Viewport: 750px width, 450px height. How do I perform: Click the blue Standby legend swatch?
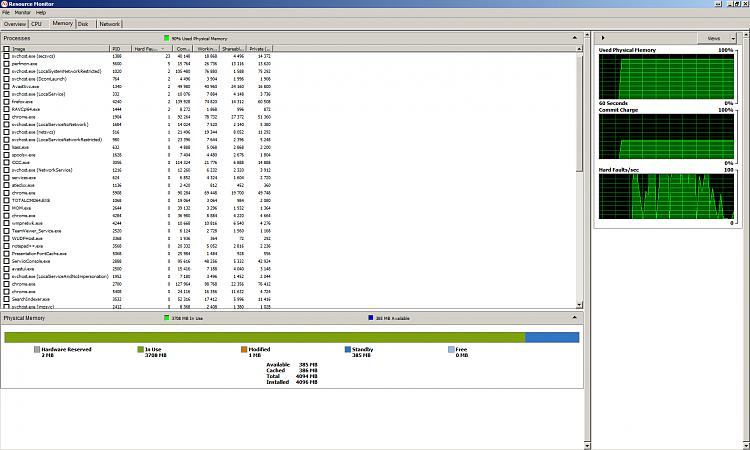point(348,350)
